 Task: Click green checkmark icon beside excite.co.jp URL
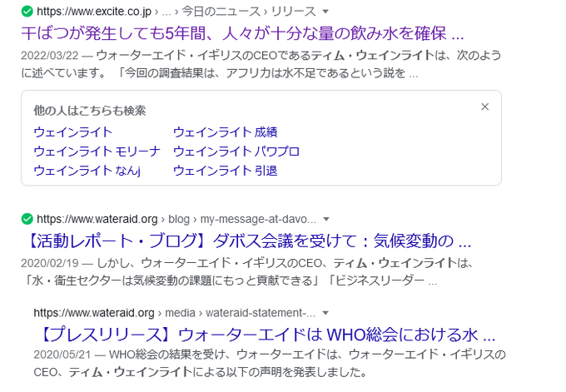(27, 12)
